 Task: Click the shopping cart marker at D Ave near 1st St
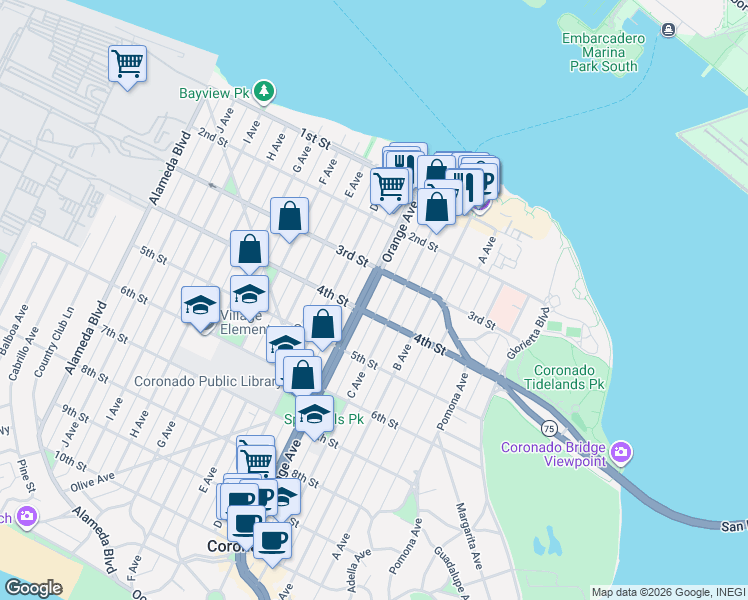pos(390,186)
